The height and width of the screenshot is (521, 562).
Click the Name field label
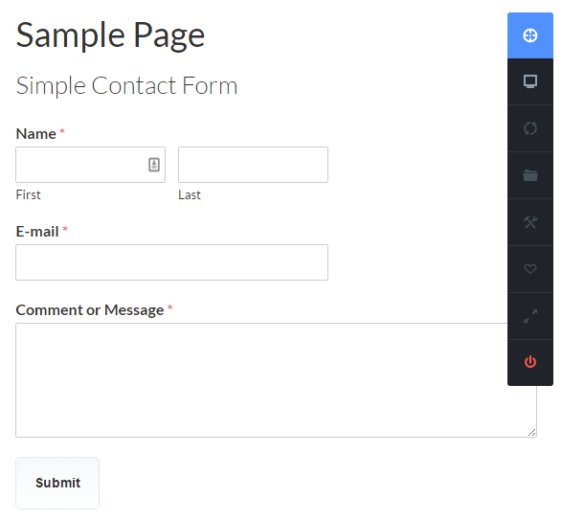(x=36, y=134)
